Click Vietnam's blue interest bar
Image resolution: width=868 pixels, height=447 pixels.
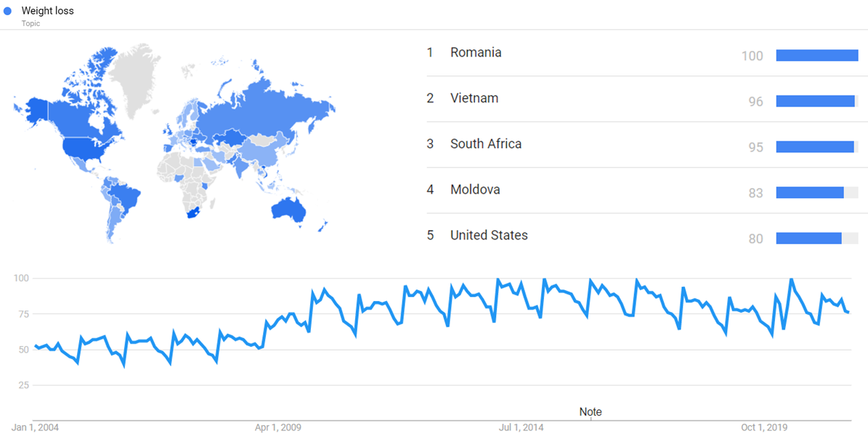(x=816, y=101)
